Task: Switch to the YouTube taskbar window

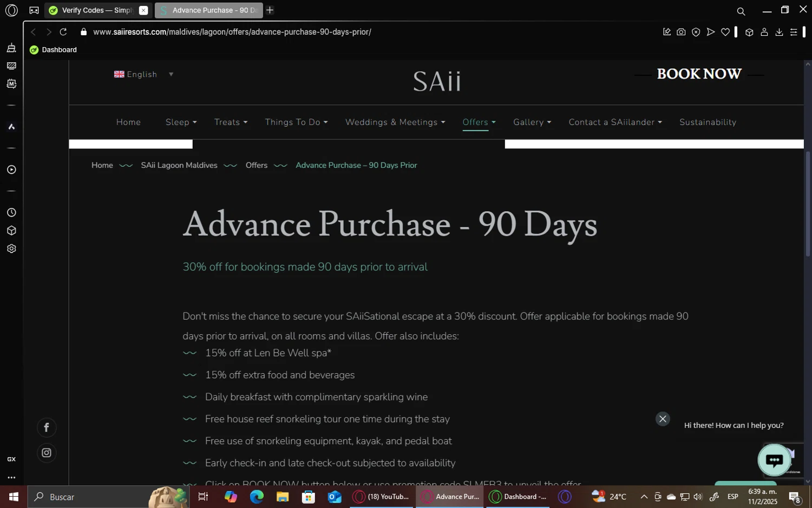Action: click(x=382, y=497)
